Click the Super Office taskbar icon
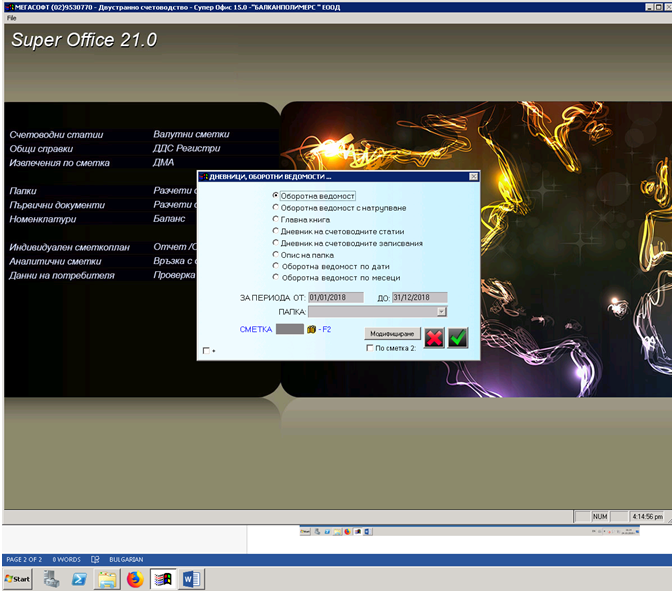 163,578
